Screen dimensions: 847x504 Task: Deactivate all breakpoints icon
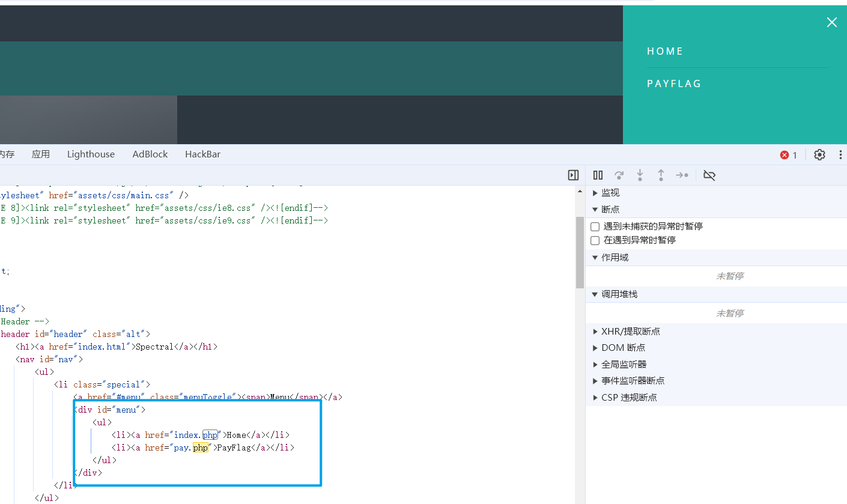pos(709,175)
